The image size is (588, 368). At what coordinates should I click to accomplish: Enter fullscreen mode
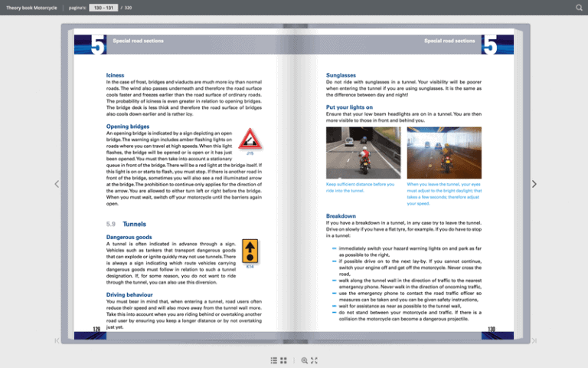[x=314, y=360]
